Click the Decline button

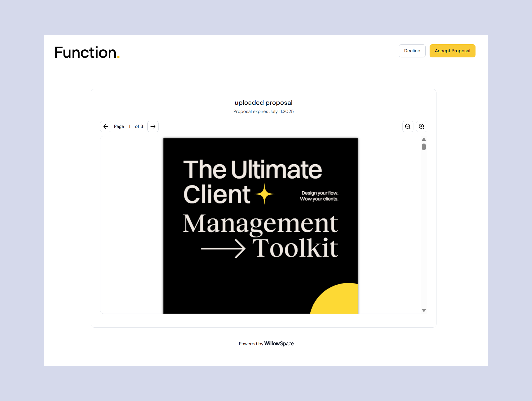click(412, 51)
